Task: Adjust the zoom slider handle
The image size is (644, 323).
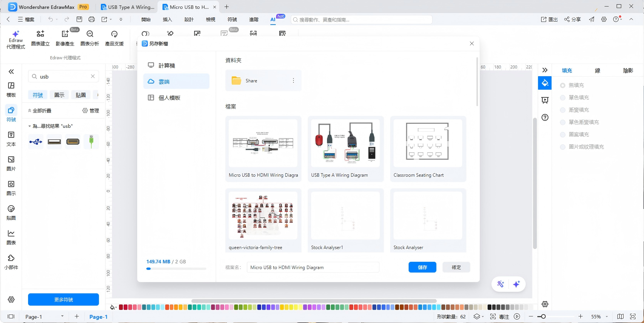Action: (x=543, y=316)
